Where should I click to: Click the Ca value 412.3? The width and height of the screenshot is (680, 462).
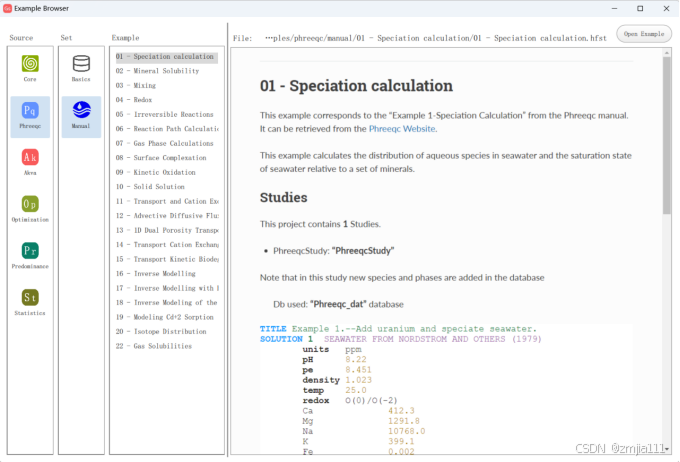pyautogui.click(x=401, y=411)
